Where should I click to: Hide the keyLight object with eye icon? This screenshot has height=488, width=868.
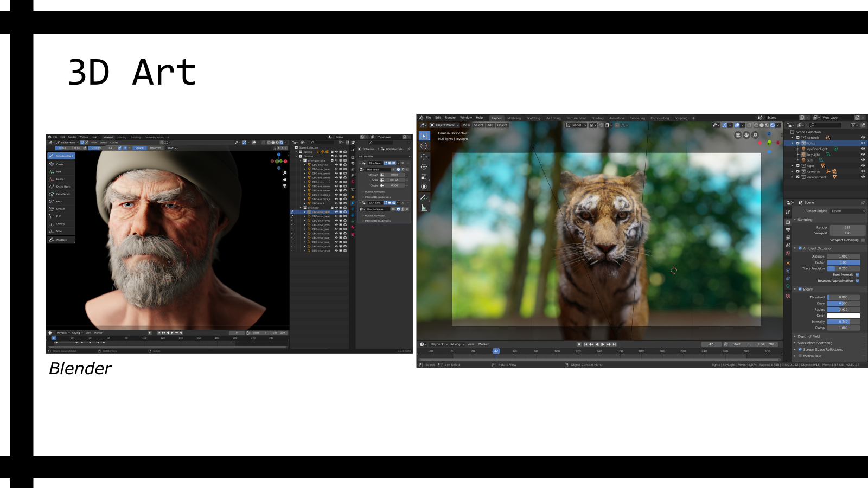pos(863,155)
